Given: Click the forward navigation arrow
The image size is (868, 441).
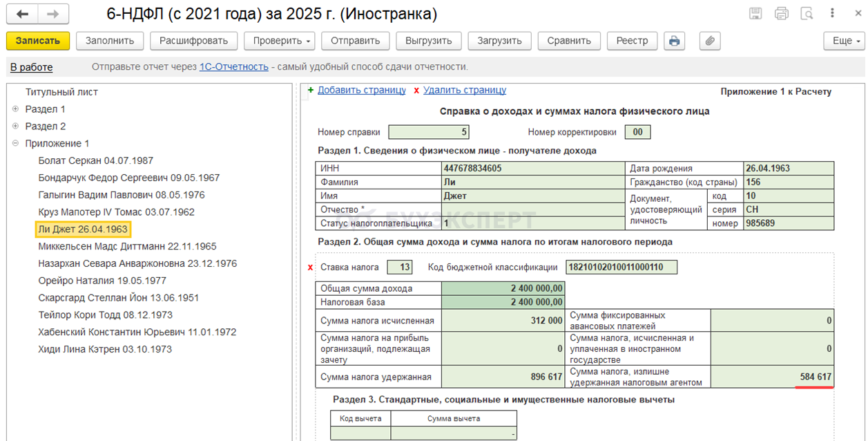Looking at the screenshot, I should click(53, 14).
